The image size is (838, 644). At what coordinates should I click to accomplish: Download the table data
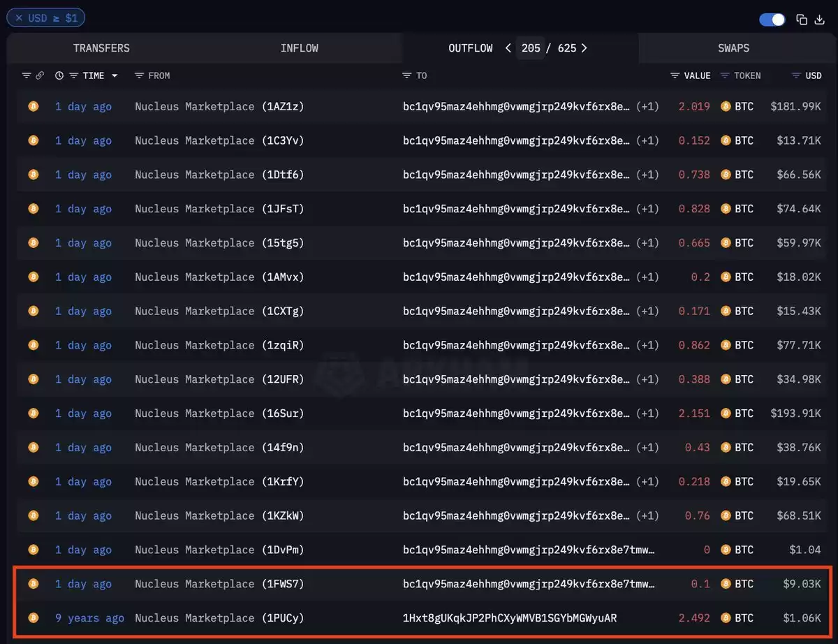coord(820,20)
